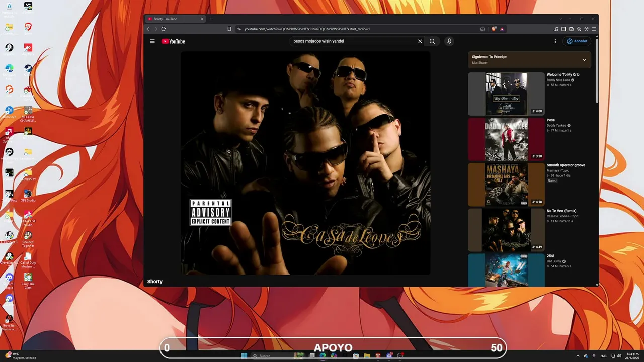Select the AnyDesk desktop shortcut
Viewport: 644px width, 362px height.
pyautogui.click(x=28, y=49)
